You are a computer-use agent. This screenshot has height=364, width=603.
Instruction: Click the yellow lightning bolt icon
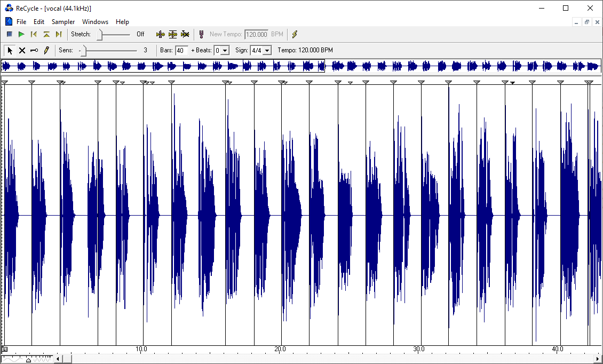tap(295, 34)
